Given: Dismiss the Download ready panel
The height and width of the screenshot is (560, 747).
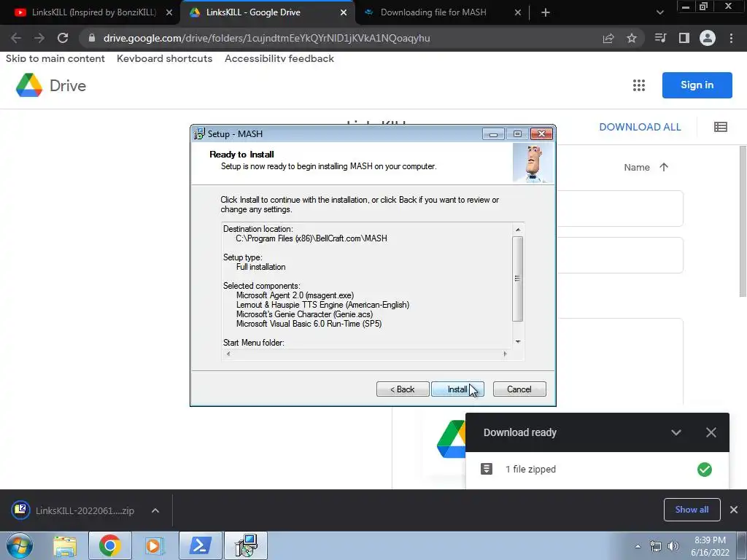Looking at the screenshot, I should point(711,432).
